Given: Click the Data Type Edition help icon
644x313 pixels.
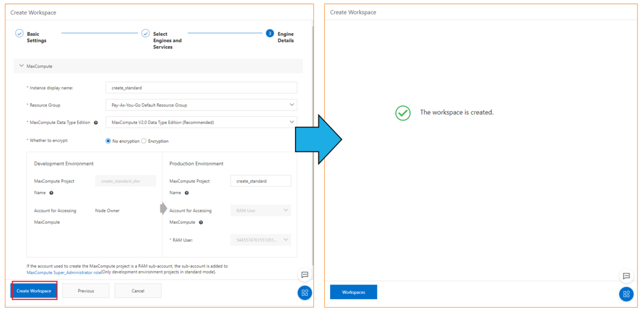Looking at the screenshot, I should click(96, 123).
